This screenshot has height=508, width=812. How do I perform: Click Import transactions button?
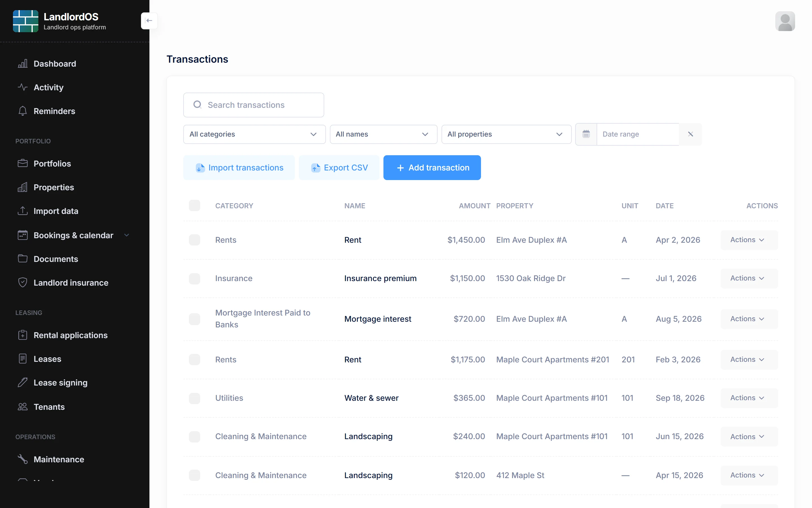click(239, 168)
